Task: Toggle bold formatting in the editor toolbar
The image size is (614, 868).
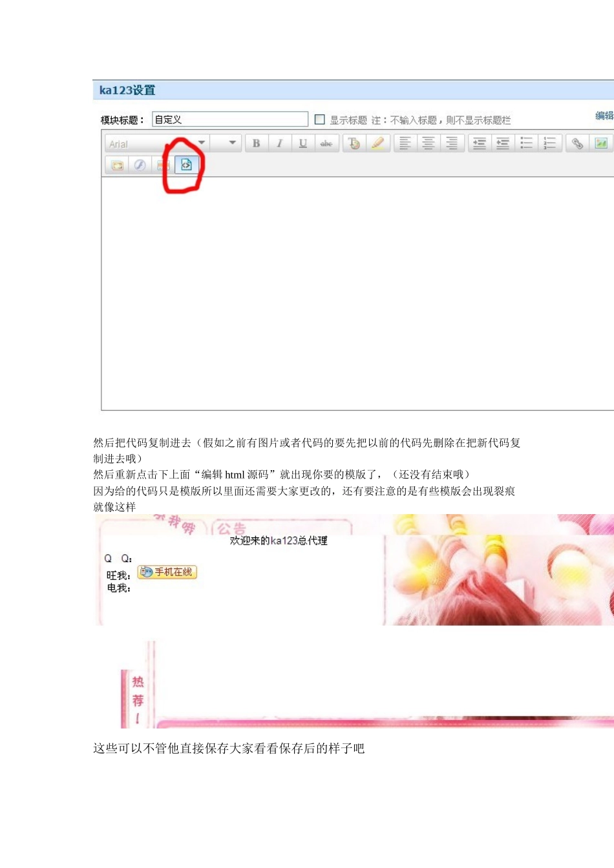Action: pos(257,143)
